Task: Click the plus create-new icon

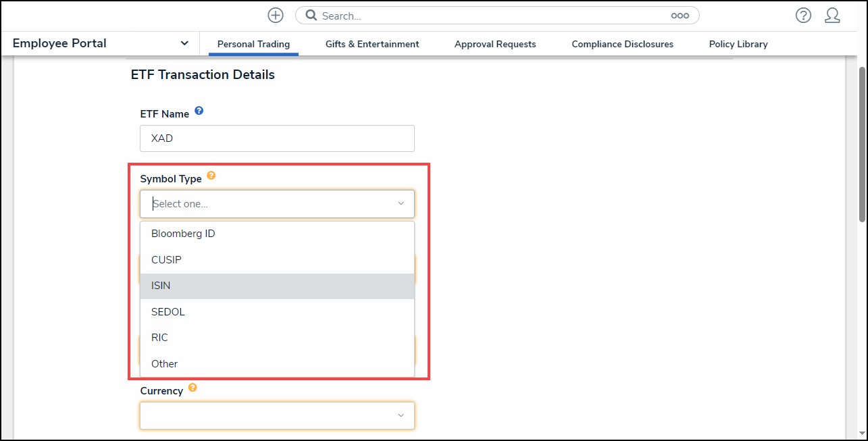Action: (275, 16)
